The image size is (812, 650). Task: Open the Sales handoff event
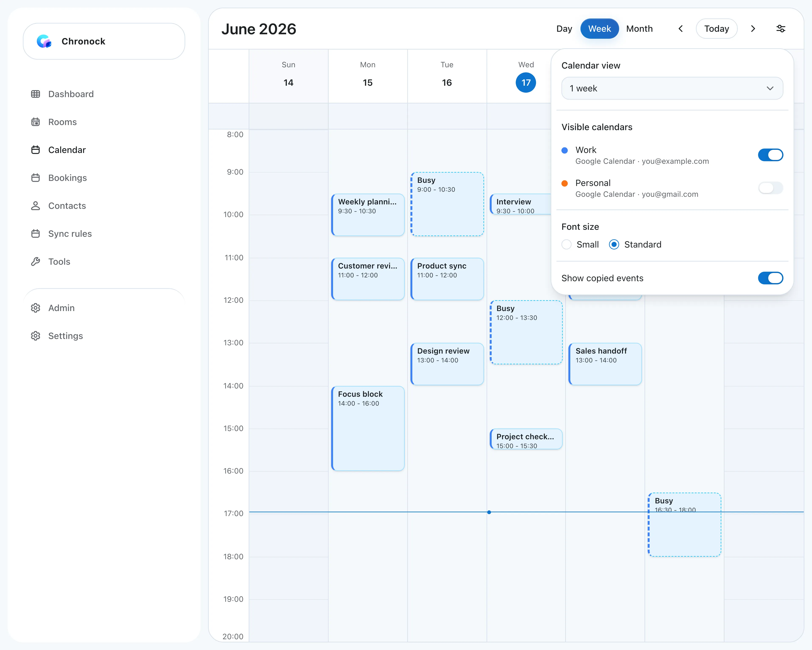pos(605,364)
